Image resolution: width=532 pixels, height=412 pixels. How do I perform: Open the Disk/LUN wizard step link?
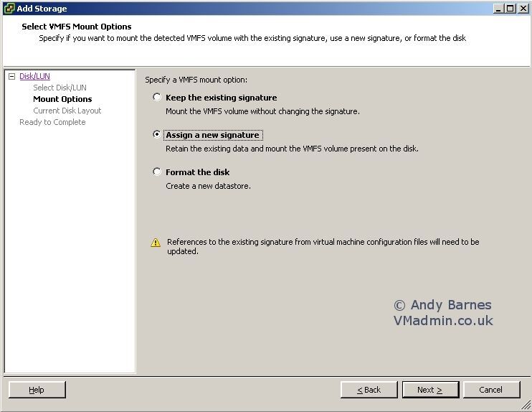(34, 76)
